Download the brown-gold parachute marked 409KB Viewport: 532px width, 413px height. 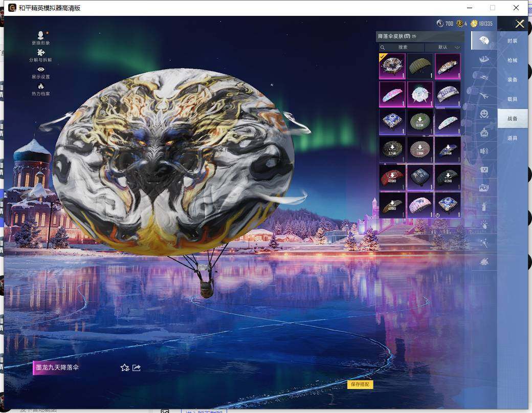point(392,205)
